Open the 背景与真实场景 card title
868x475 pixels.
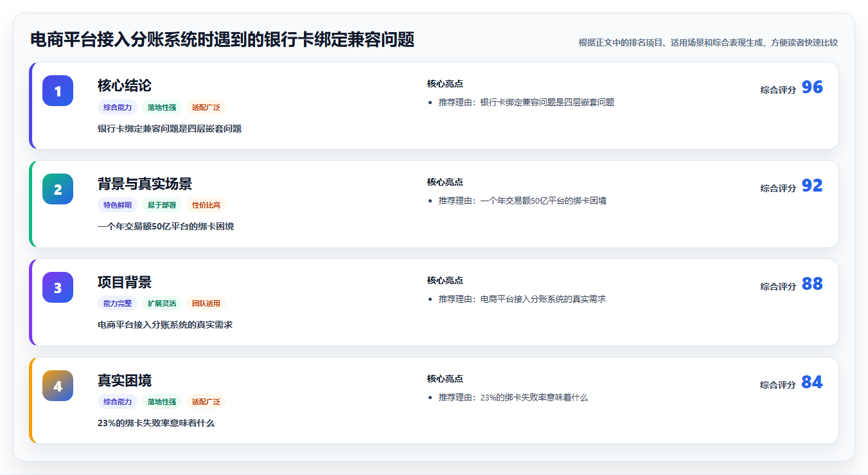(145, 184)
